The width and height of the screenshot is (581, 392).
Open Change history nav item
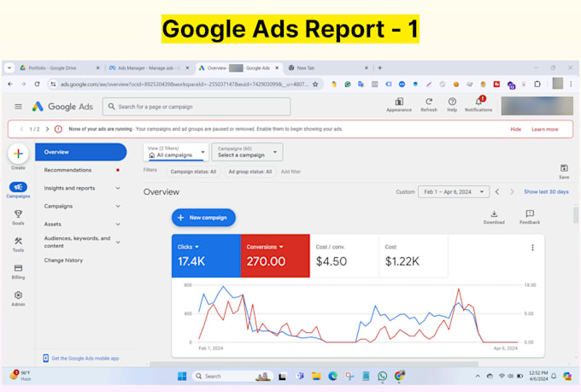click(63, 260)
